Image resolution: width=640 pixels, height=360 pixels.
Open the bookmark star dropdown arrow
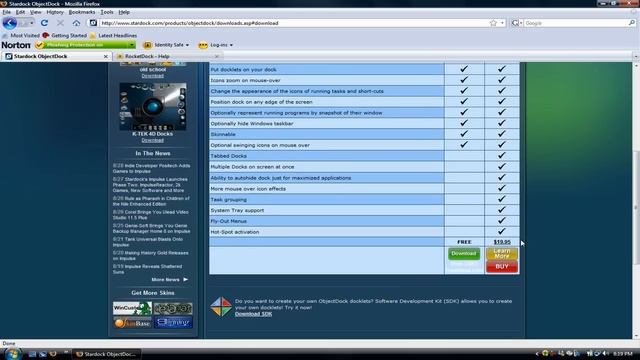(x=502, y=23)
